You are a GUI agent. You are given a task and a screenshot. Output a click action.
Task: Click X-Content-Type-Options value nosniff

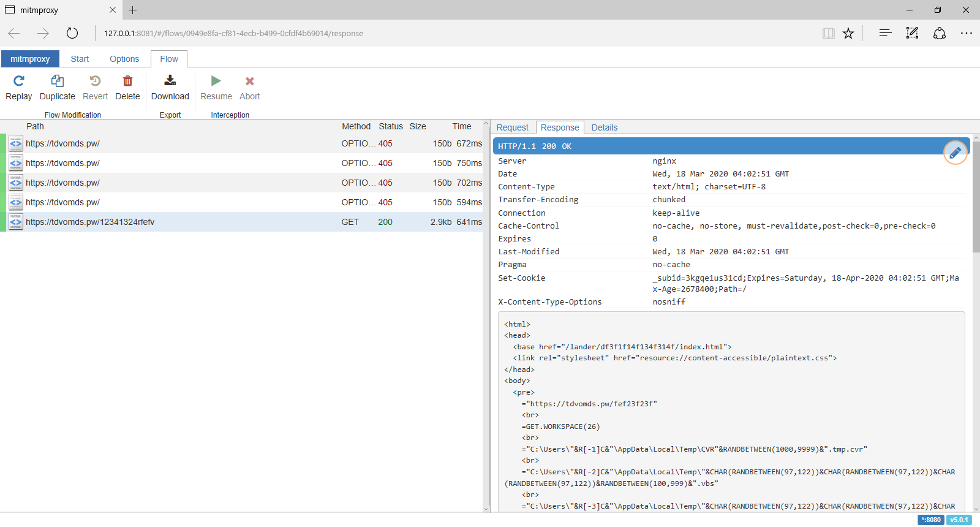tap(669, 302)
